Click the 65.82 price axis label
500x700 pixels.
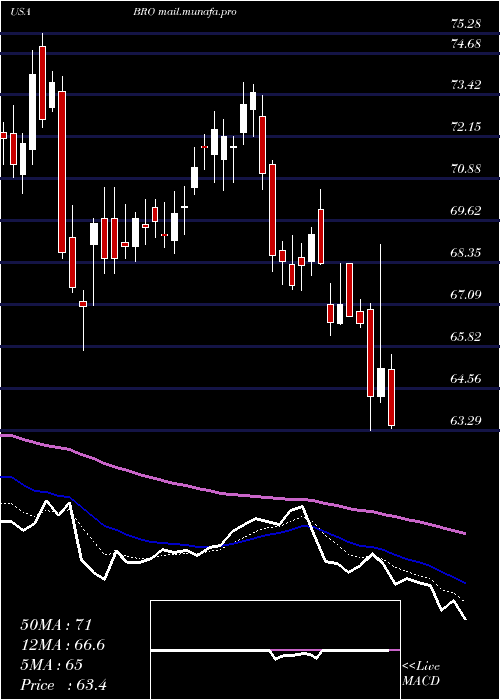click(x=466, y=337)
